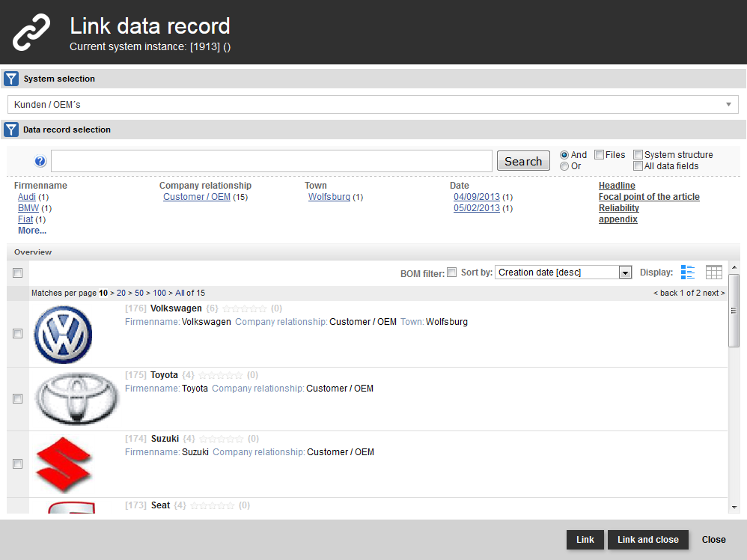Show 100 matches per page
The image size is (747, 560).
pyautogui.click(x=159, y=293)
